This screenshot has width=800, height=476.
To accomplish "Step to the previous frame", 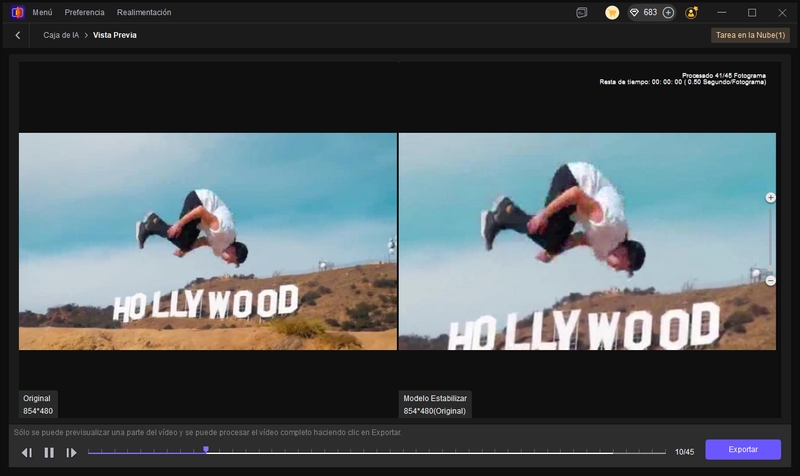I will pos(27,453).
